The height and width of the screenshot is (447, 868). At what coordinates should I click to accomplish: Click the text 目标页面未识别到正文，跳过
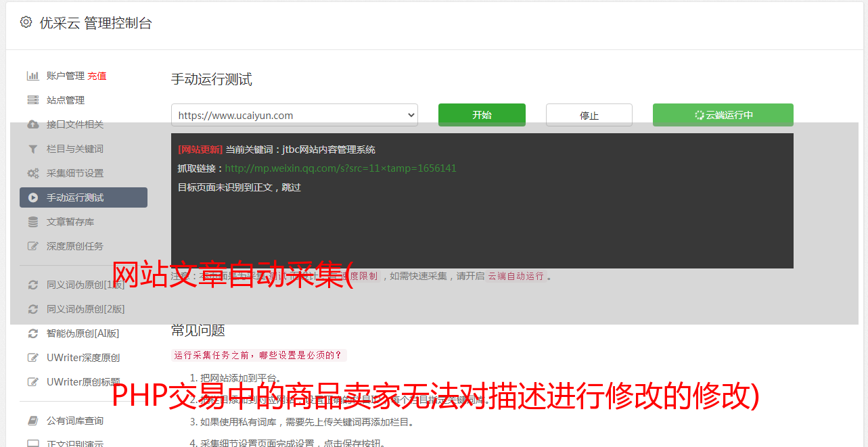(x=239, y=187)
